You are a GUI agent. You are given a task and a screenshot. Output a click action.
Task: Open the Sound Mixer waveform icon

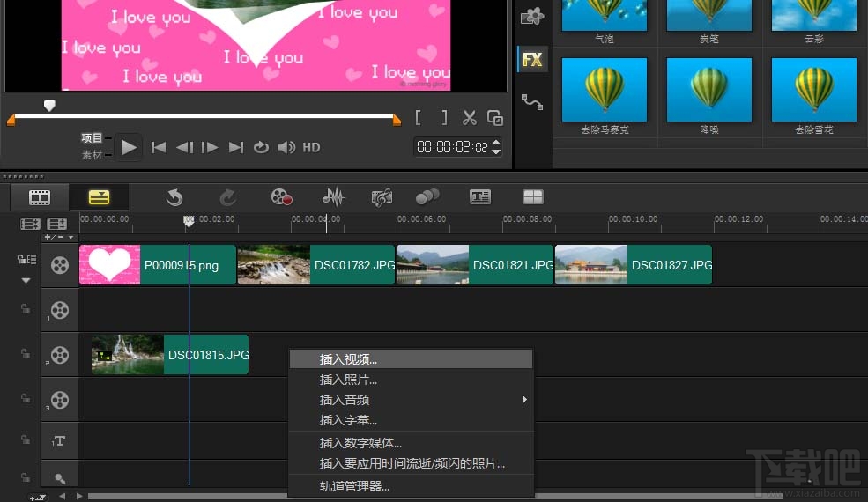tap(333, 197)
